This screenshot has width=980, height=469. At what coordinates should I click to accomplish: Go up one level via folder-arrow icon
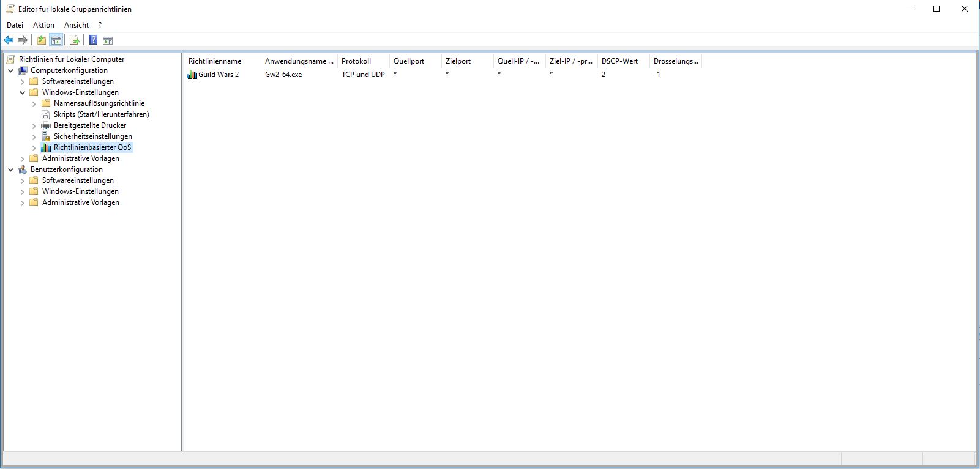(41, 40)
